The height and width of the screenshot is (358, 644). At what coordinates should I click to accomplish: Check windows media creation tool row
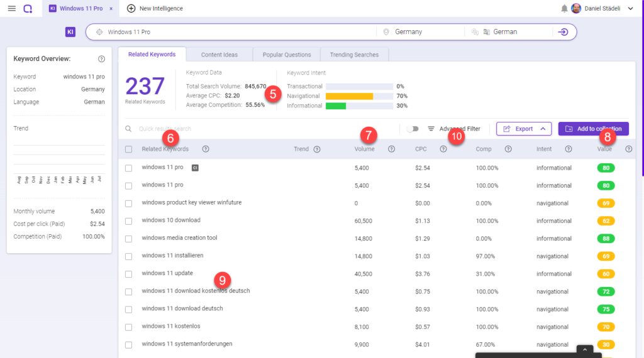point(128,239)
